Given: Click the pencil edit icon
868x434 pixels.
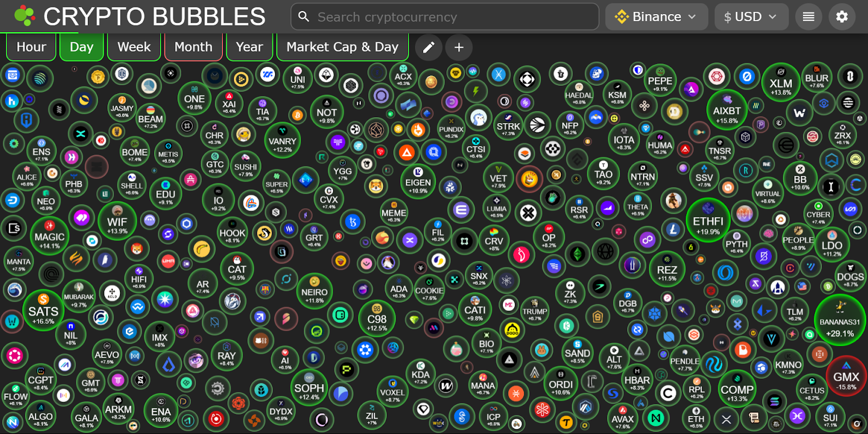Looking at the screenshot, I should pos(429,47).
